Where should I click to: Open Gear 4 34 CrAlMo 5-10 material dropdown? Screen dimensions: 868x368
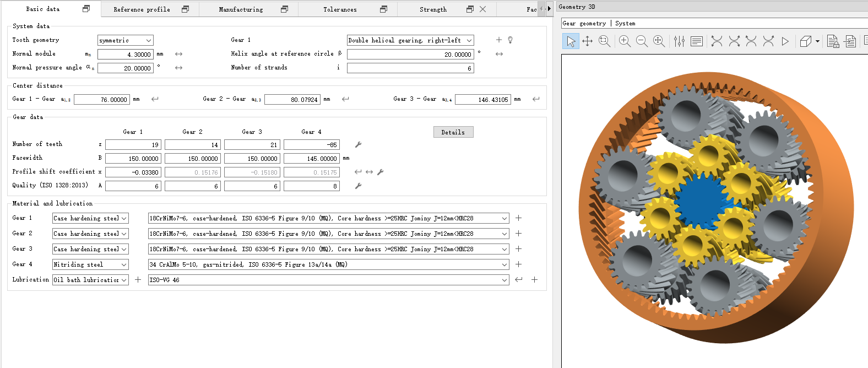[x=328, y=264]
